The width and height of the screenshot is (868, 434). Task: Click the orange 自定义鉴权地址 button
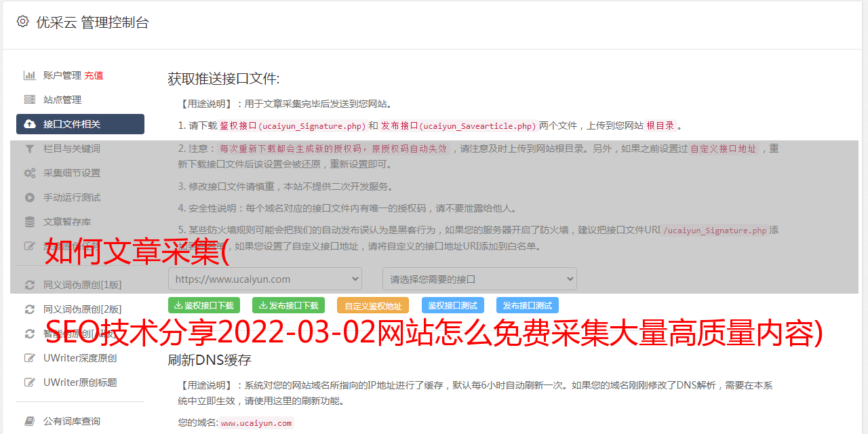373,305
